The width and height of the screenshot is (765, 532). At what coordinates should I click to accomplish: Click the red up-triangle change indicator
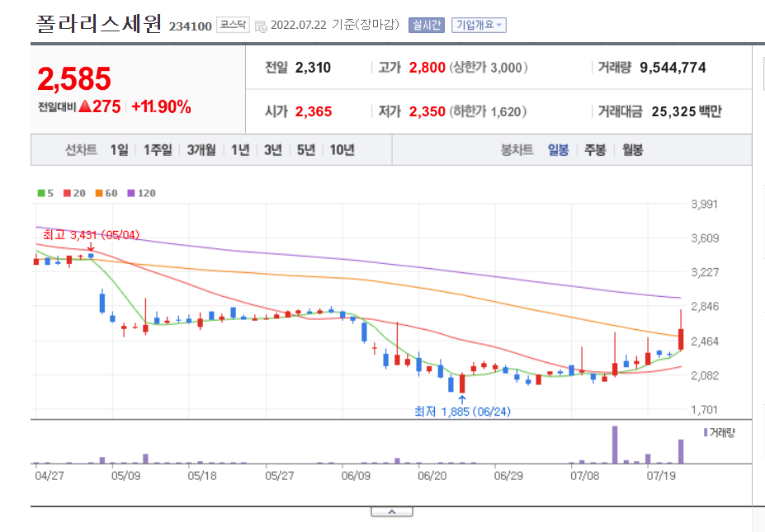(85, 106)
